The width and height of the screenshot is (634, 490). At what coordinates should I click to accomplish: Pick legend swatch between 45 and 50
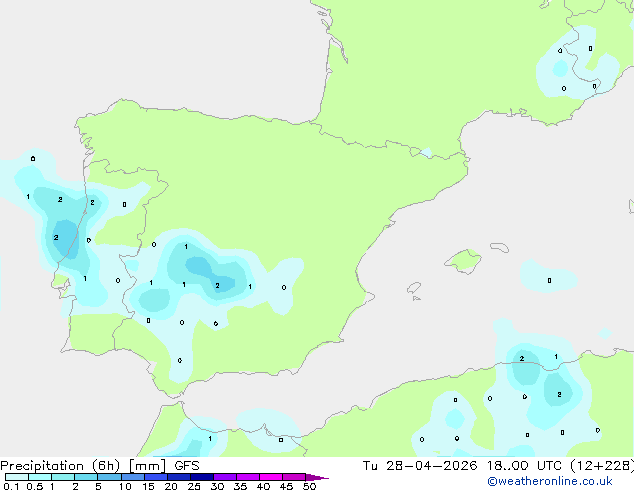[294, 477]
